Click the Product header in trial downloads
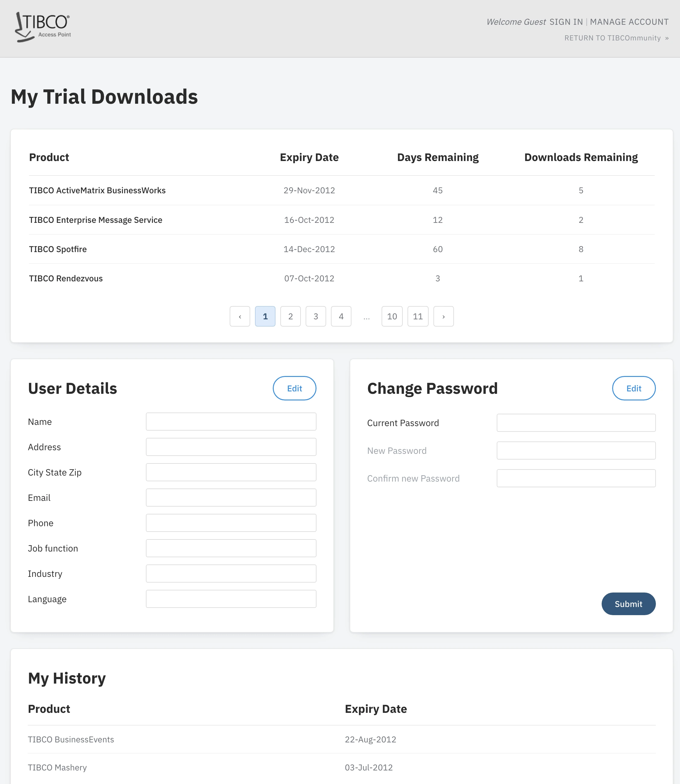680x784 pixels. (x=49, y=158)
